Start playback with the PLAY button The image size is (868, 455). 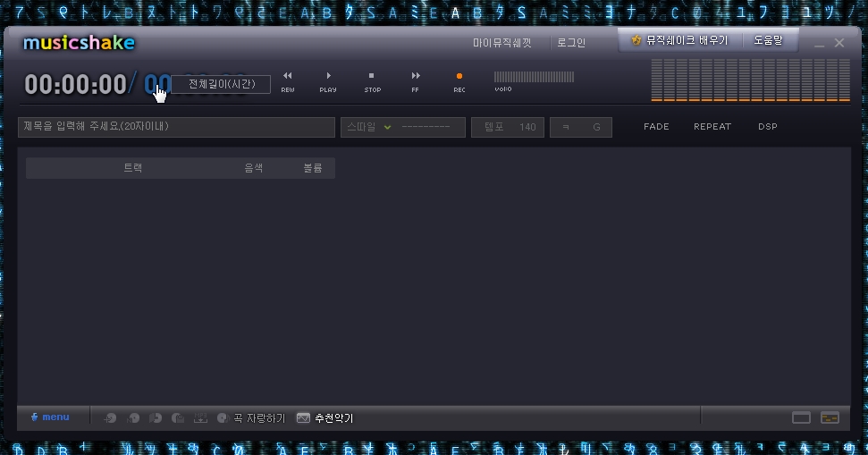click(x=328, y=81)
